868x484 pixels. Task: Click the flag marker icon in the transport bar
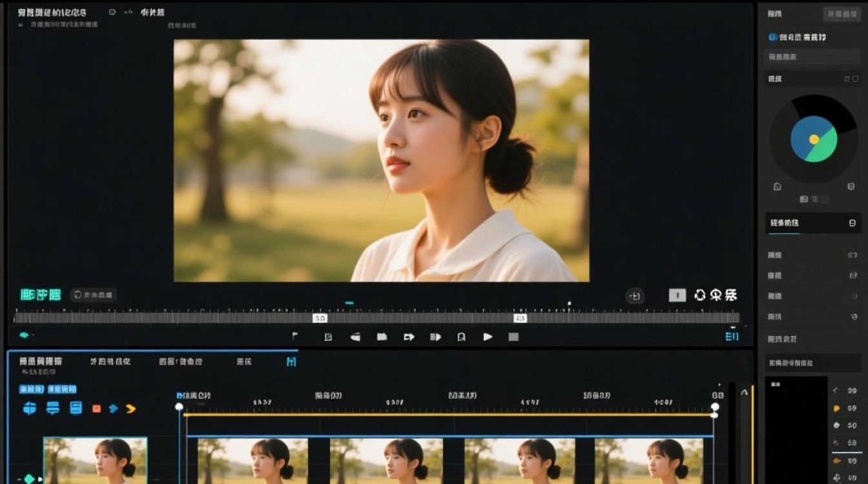[295, 336]
